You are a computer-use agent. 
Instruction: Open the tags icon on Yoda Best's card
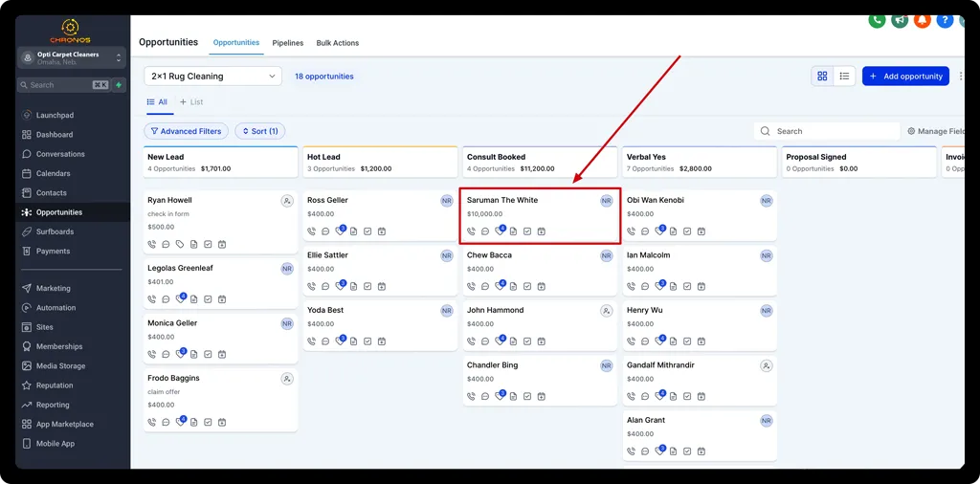pyautogui.click(x=340, y=341)
